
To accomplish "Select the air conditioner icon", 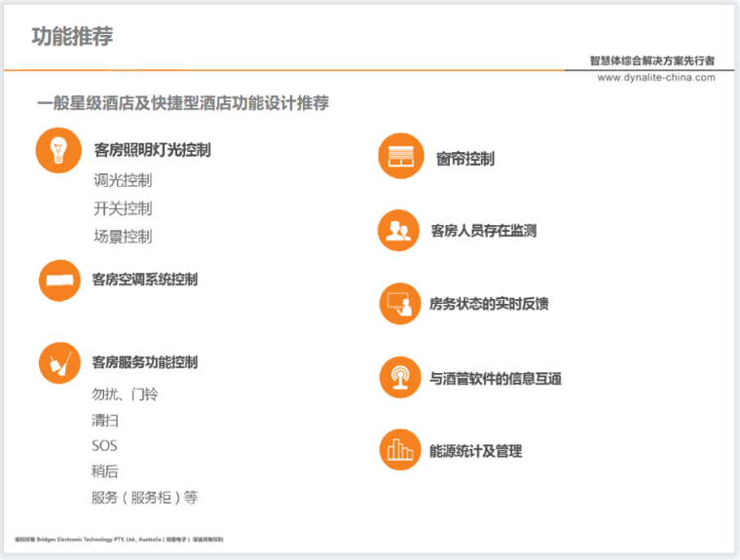I will (x=59, y=280).
